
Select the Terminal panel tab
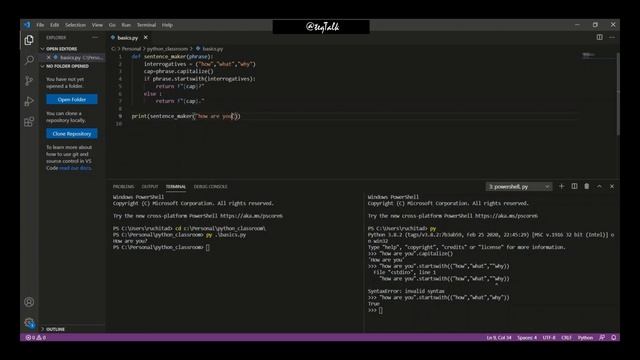coord(176,187)
